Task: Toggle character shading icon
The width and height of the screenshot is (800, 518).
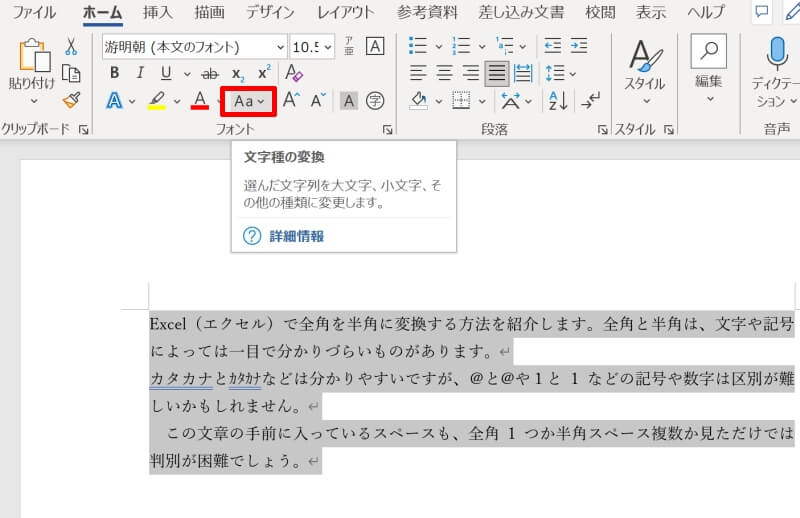Action: 349,101
